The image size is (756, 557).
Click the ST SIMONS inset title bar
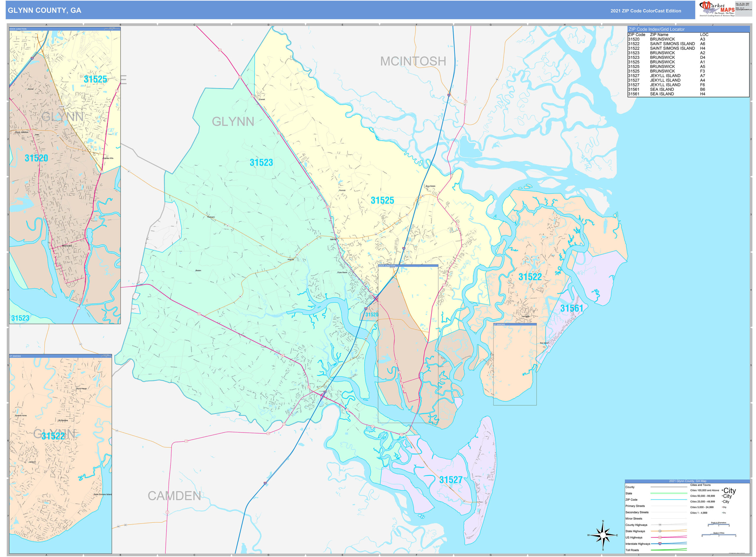(x=60, y=356)
